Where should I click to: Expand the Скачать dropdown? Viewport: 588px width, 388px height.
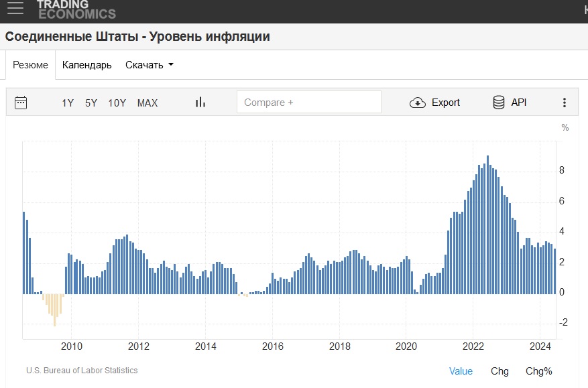point(149,65)
